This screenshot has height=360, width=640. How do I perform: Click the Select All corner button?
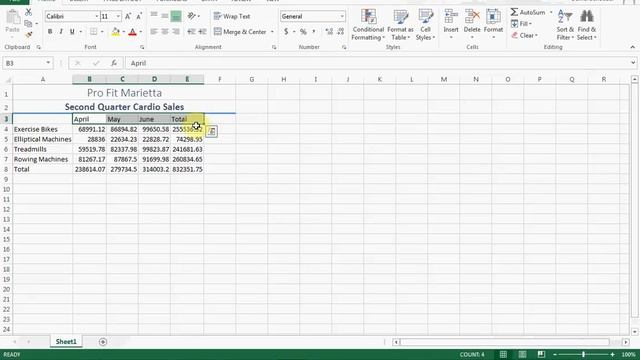point(7,79)
